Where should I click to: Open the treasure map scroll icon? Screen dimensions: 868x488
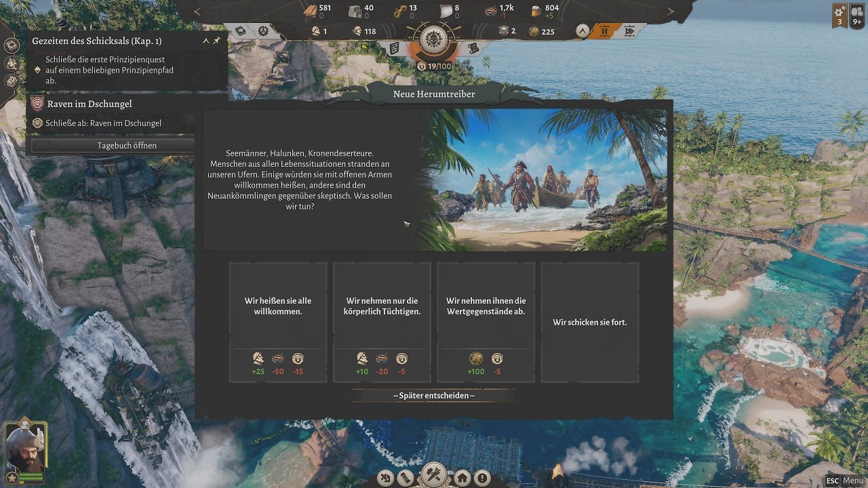tap(473, 48)
